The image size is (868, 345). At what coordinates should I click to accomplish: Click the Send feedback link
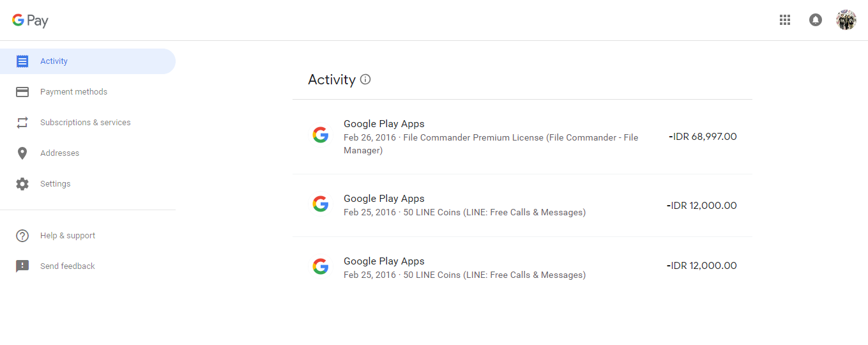[67, 266]
